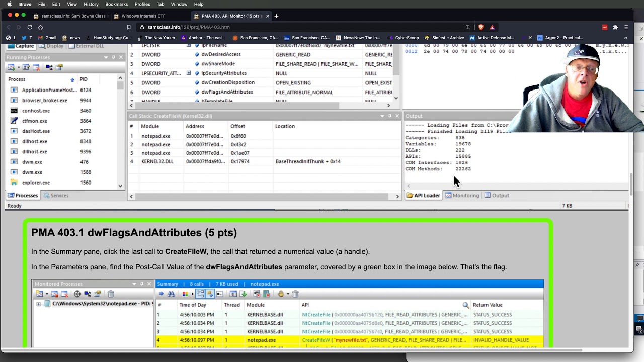This screenshot has height=362, width=644.
Task: Open the Active Defense bookmark
Action: coord(492,38)
